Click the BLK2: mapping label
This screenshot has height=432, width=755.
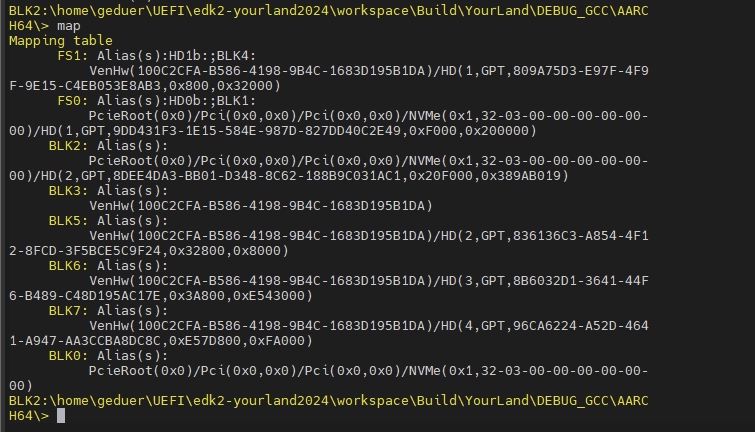pyautogui.click(x=68, y=145)
